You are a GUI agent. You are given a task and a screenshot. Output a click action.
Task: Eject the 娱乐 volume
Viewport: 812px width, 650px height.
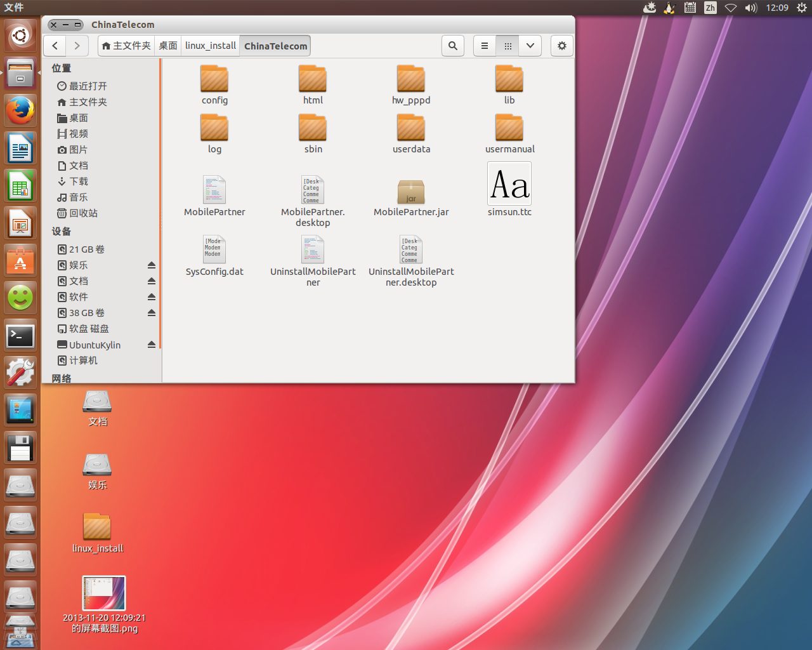coord(152,265)
